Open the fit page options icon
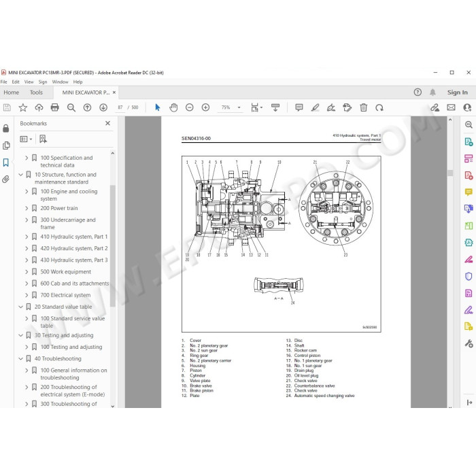The image size is (476, 476). tap(256, 107)
